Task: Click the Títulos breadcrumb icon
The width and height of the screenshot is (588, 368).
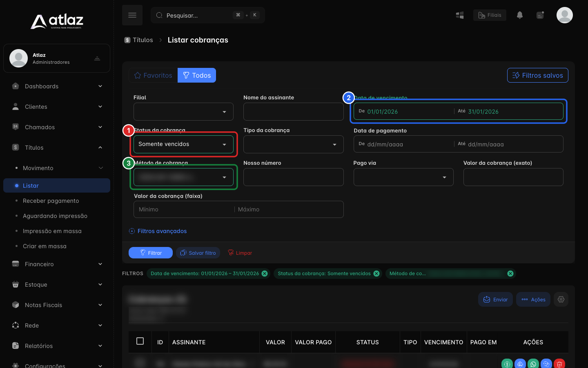Action: pyautogui.click(x=127, y=40)
